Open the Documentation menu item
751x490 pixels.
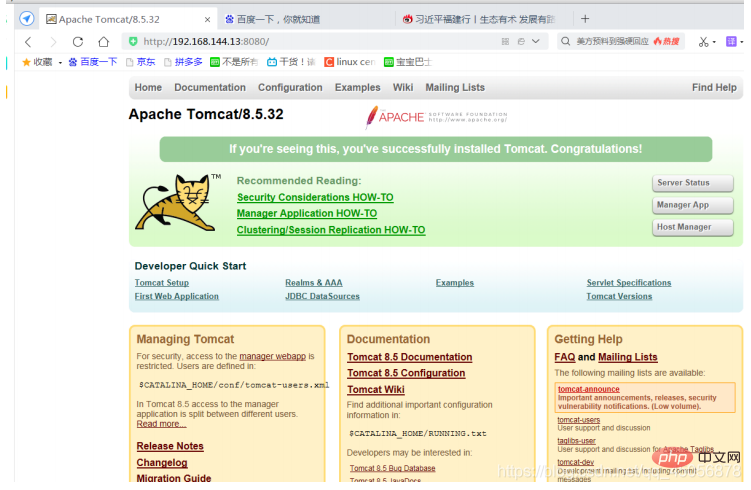click(x=210, y=88)
